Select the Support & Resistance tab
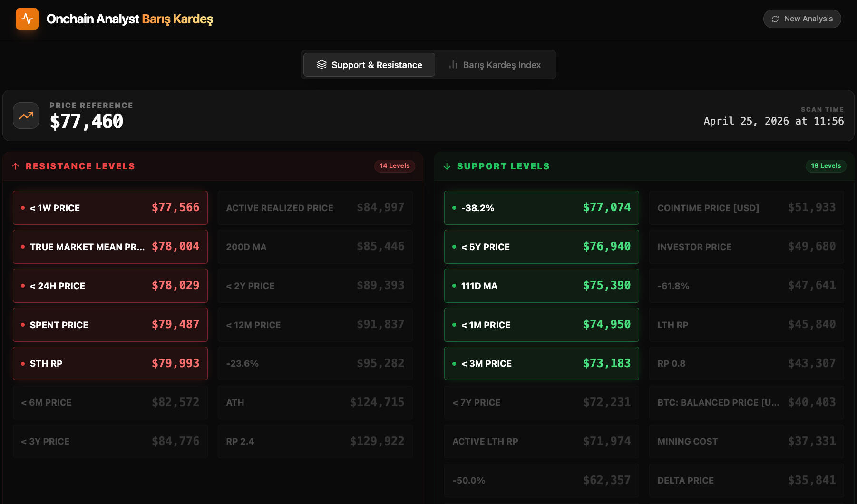The width and height of the screenshot is (857, 504). [369, 65]
